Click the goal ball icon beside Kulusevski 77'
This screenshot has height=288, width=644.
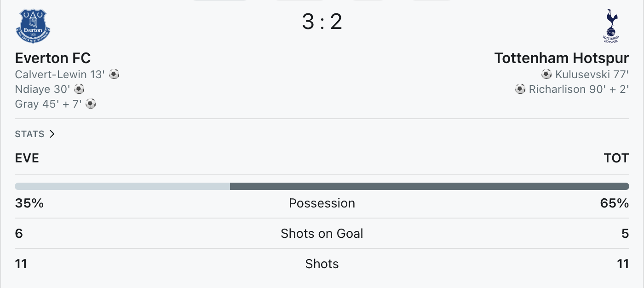pyautogui.click(x=546, y=74)
